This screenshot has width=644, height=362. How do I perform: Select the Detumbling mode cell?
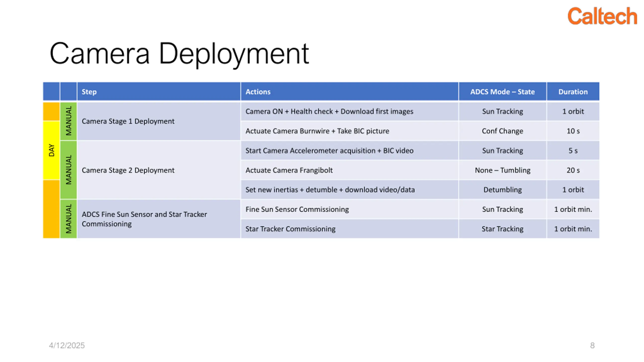pos(503,190)
